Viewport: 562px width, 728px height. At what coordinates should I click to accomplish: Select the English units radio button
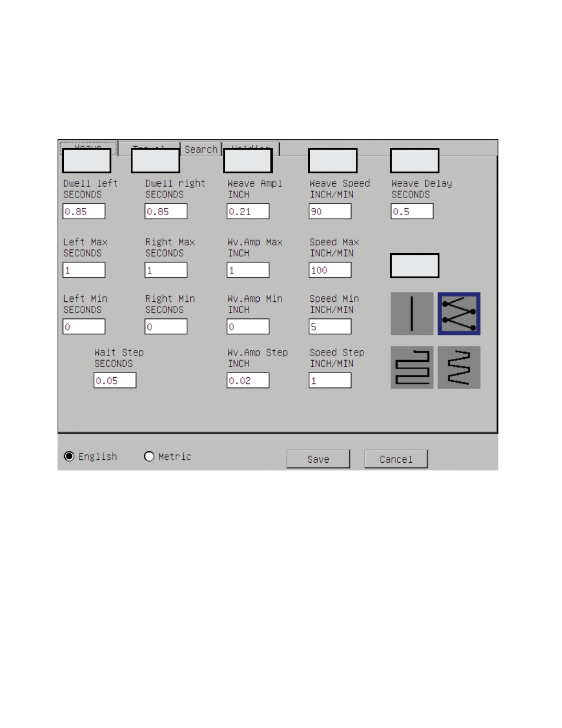70,456
